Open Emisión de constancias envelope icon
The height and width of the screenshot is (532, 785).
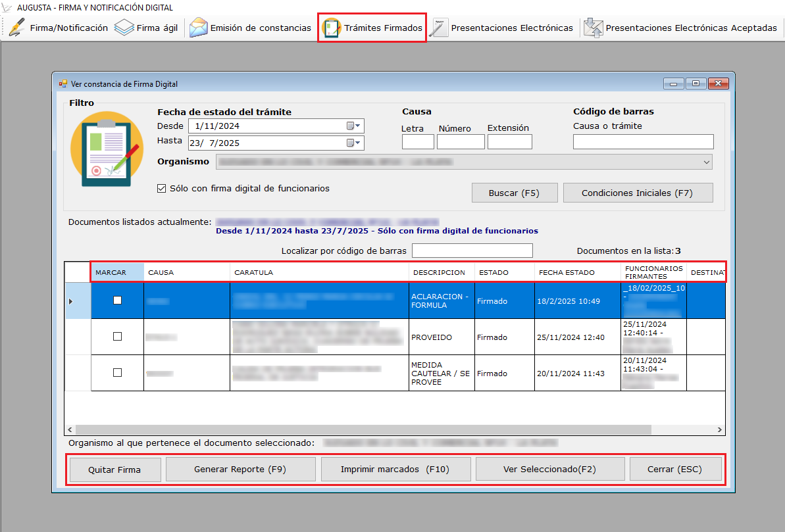pos(198,28)
